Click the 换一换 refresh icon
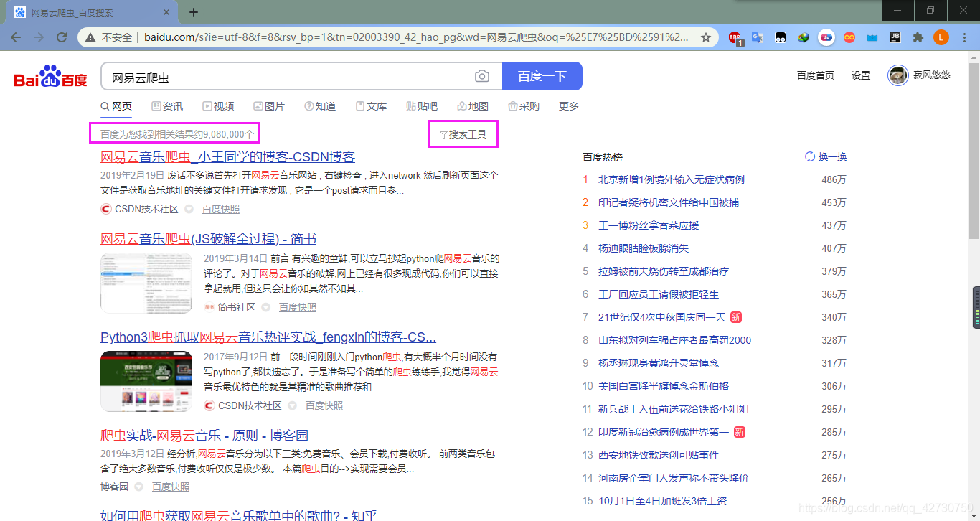 click(810, 156)
